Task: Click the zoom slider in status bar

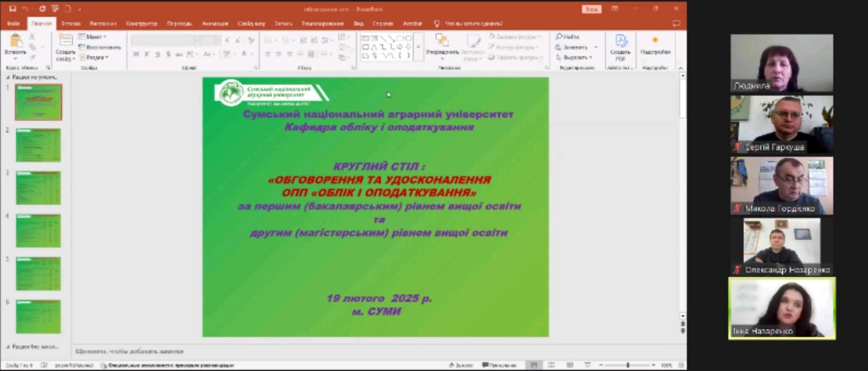Action: point(628,365)
